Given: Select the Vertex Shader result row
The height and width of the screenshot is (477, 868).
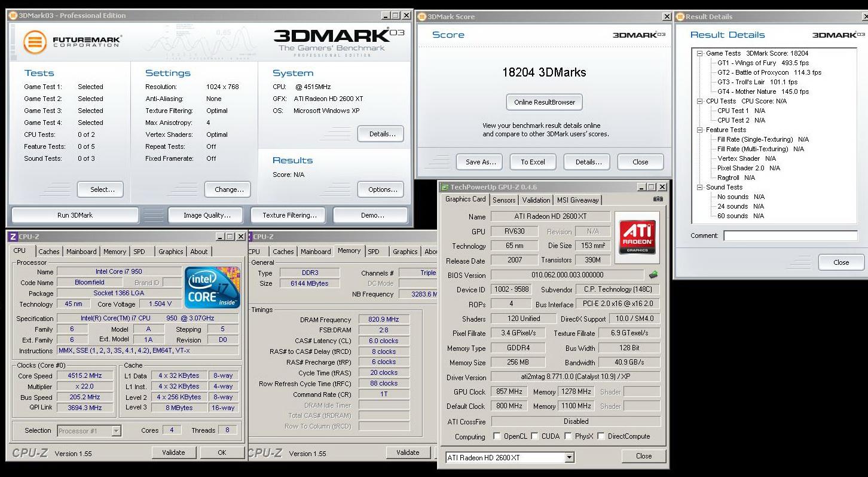Looking at the screenshot, I should tap(747, 158).
